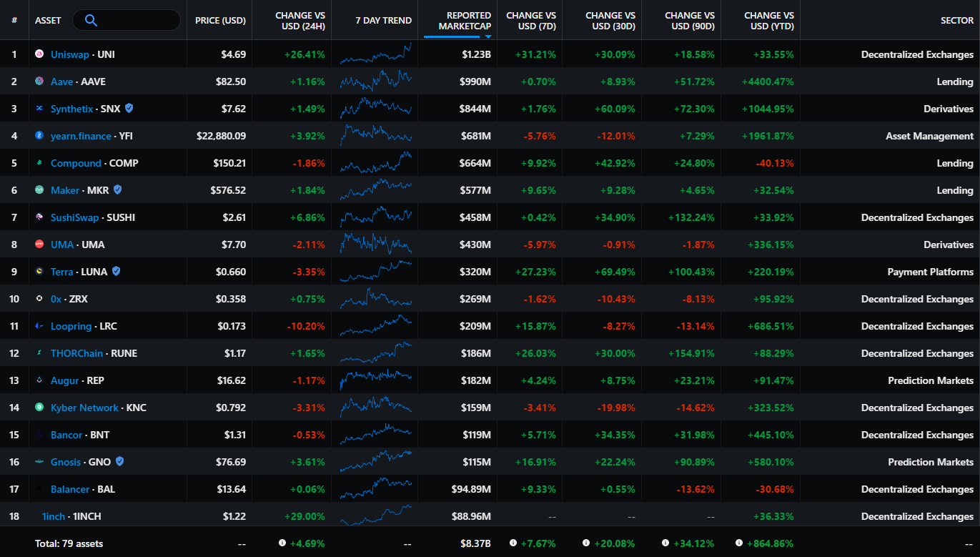Click the info icon beside the total YTD change
Viewport: 980px width, 557px height.
(739, 543)
